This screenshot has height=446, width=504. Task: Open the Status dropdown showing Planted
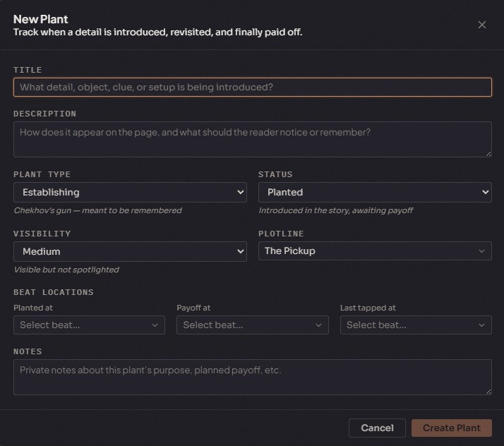[374, 192]
